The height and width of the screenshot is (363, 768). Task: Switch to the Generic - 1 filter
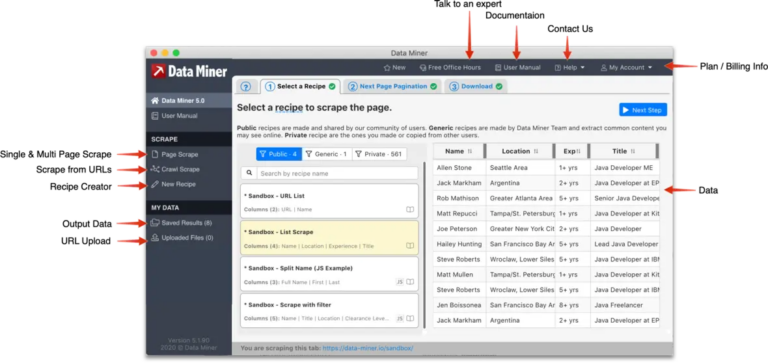(x=327, y=154)
